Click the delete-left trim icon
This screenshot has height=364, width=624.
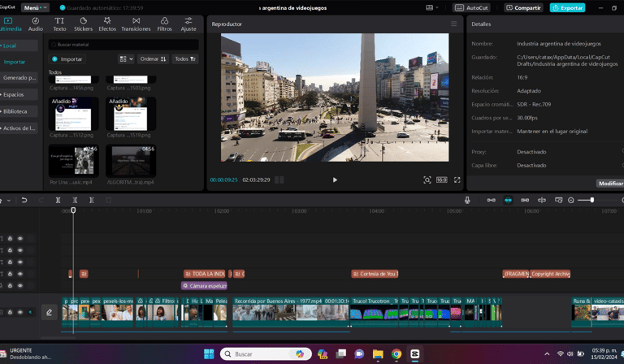click(x=75, y=200)
